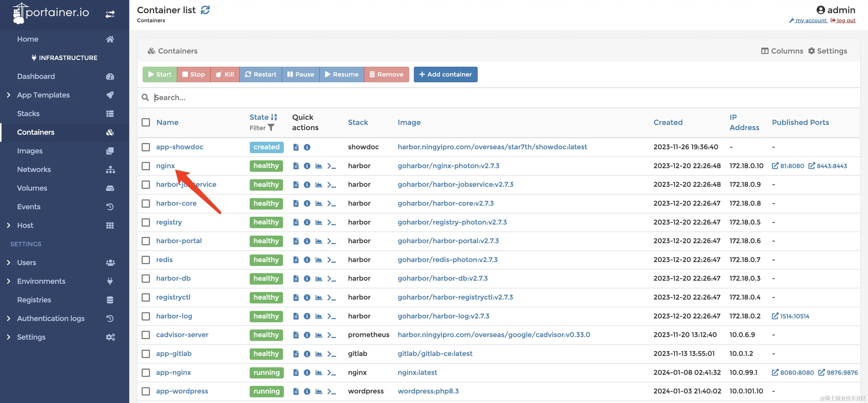Viewport: 868px width, 403px height.
Task: Open Images in the sidebar
Action: tap(65, 151)
